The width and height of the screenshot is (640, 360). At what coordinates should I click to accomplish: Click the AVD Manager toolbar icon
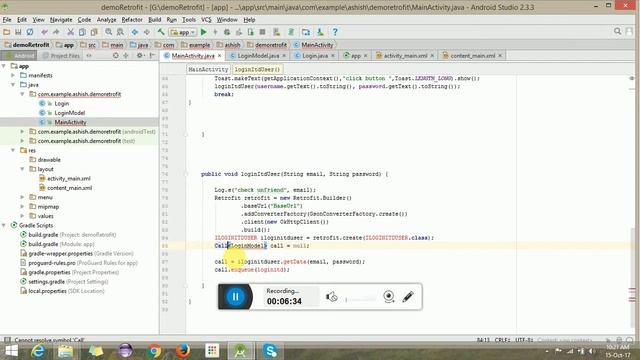coord(277,32)
